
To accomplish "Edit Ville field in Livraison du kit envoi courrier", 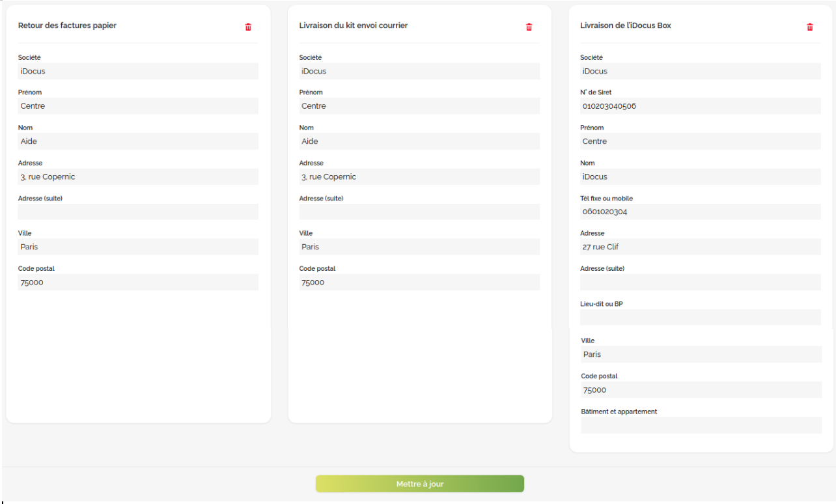I will [419, 247].
